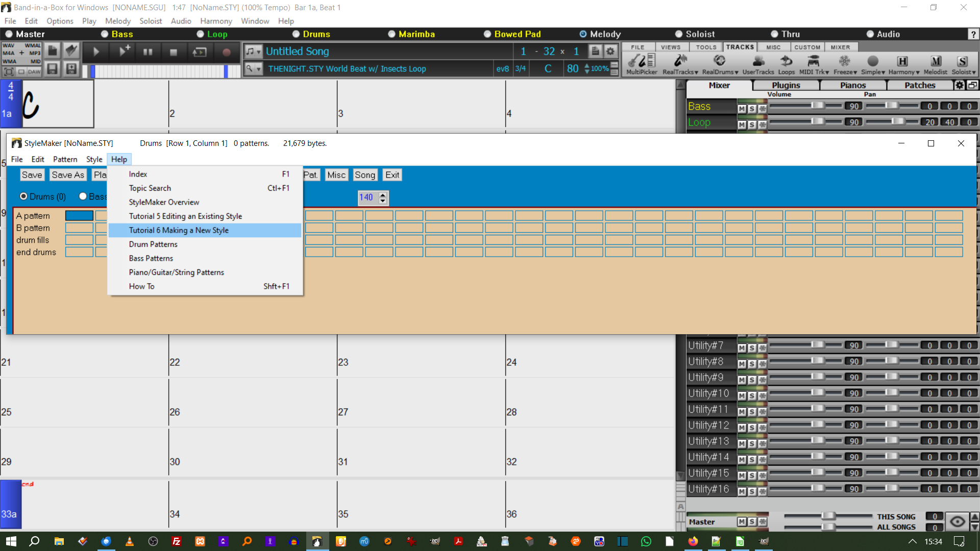Viewport: 980px width, 551px height.
Task: Switch to the Patches tab
Action: (x=920, y=85)
